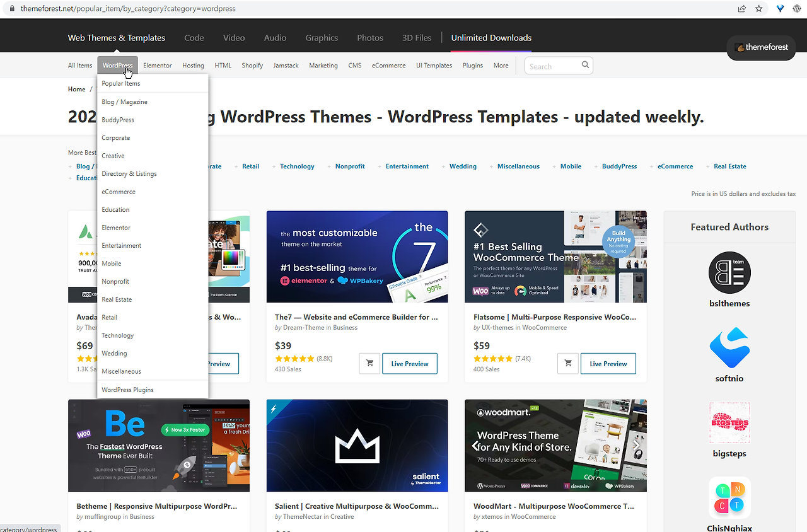Open the Real Estate best sellers link
807x532 pixels.
point(730,166)
